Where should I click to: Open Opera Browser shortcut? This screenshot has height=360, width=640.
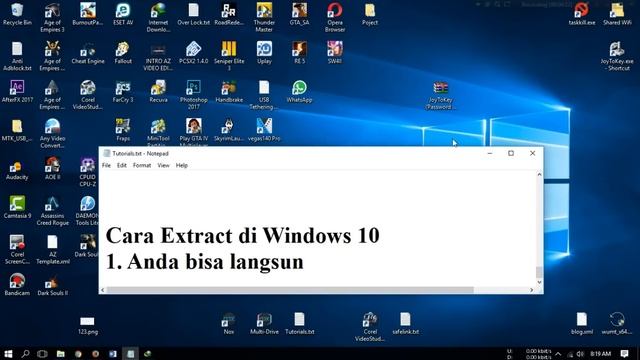coord(335,18)
